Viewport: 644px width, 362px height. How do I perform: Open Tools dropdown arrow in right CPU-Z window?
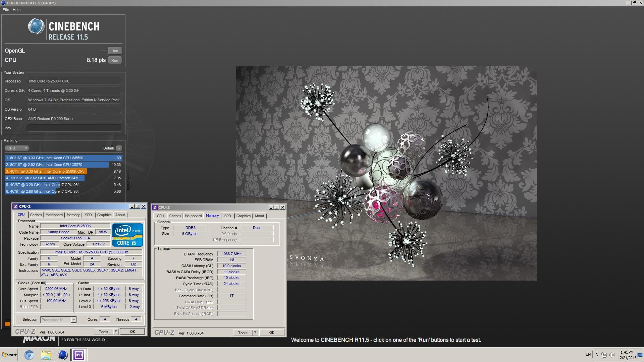coord(255,333)
